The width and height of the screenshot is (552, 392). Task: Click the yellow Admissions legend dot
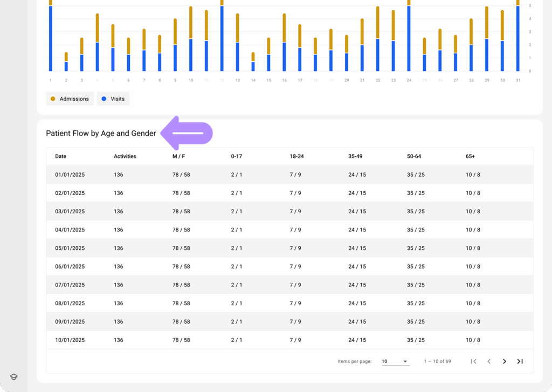point(52,99)
